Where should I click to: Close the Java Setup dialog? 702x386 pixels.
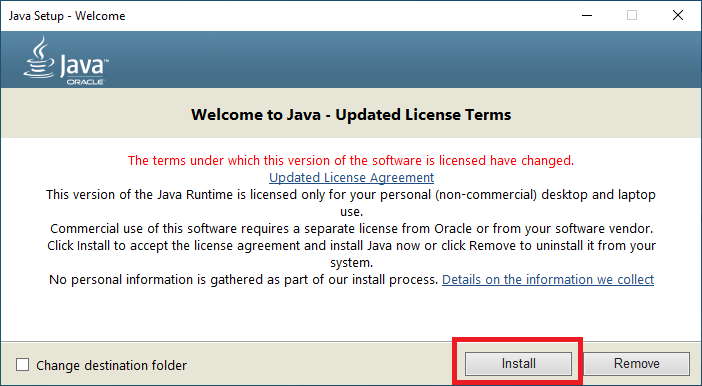click(x=678, y=16)
